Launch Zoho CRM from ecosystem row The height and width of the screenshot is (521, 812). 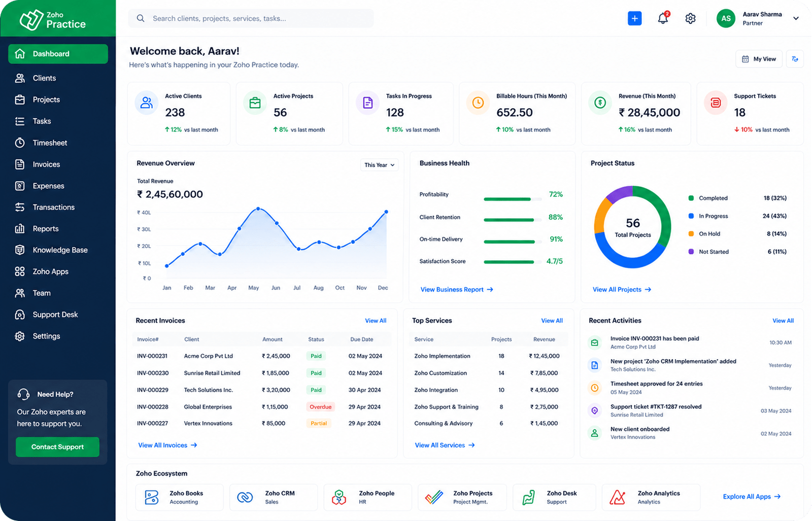pyautogui.click(x=274, y=497)
